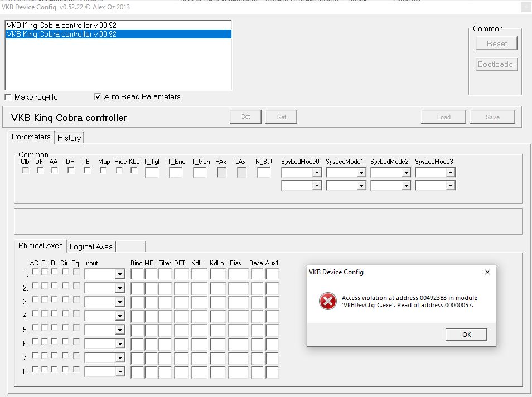Viewport: 532px width, 397px height.
Task: Toggle the TB checkbox
Action: [x=87, y=170]
